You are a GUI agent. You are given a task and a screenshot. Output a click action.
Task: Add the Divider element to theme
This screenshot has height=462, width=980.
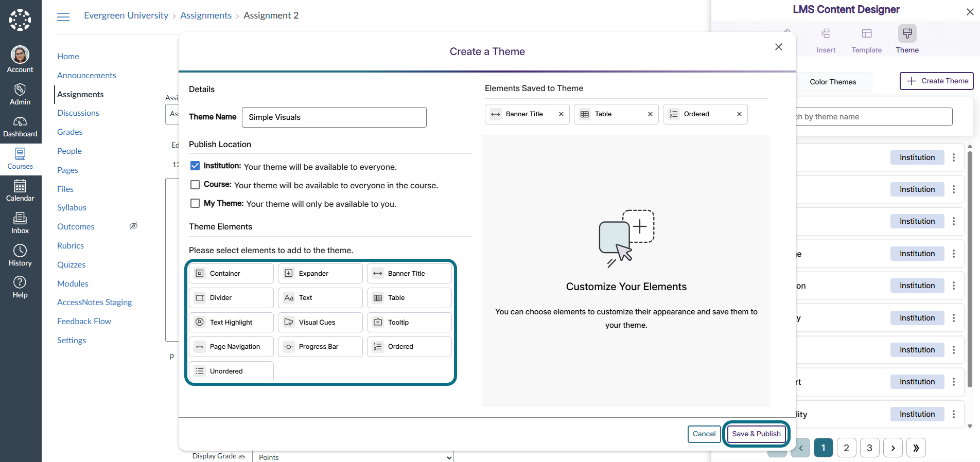(x=231, y=297)
